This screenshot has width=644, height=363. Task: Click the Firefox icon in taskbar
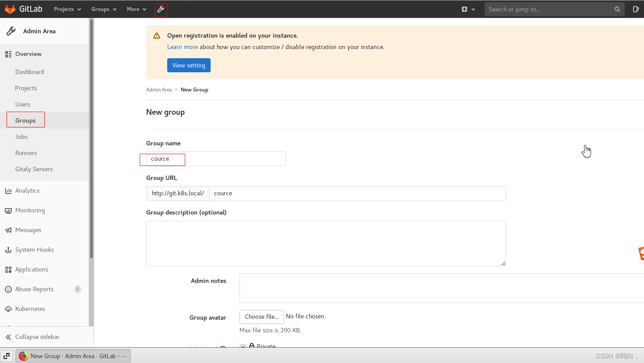coord(24,356)
